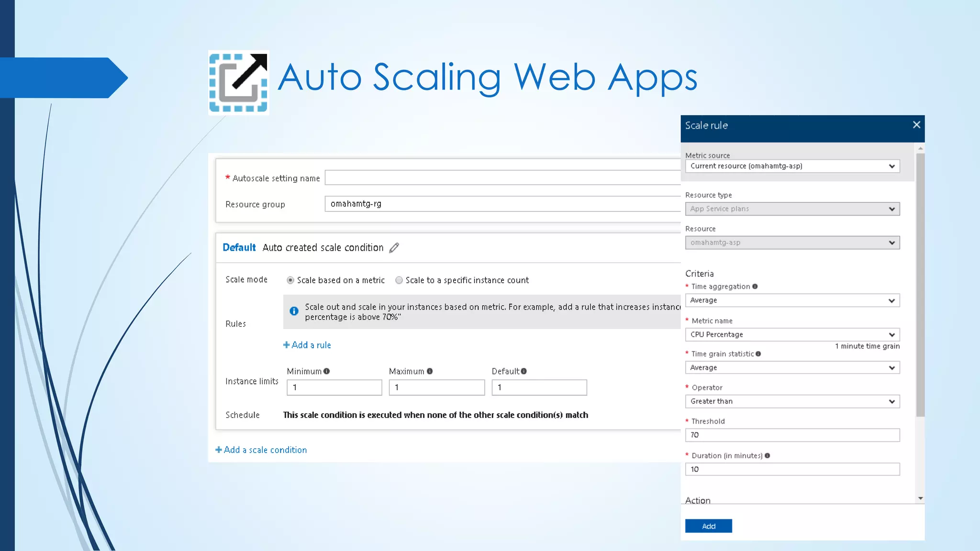Click the Threshold input field
Viewport: 980px width, 551px height.
792,435
